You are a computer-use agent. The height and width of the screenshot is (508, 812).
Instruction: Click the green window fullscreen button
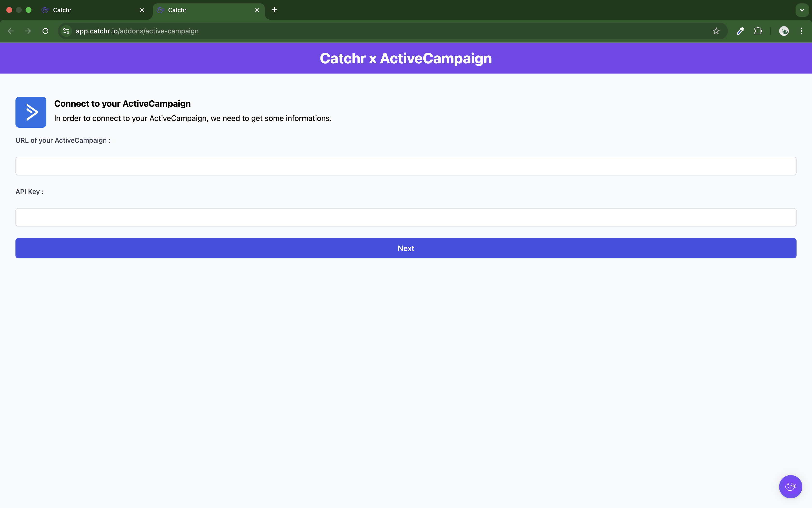(x=29, y=10)
